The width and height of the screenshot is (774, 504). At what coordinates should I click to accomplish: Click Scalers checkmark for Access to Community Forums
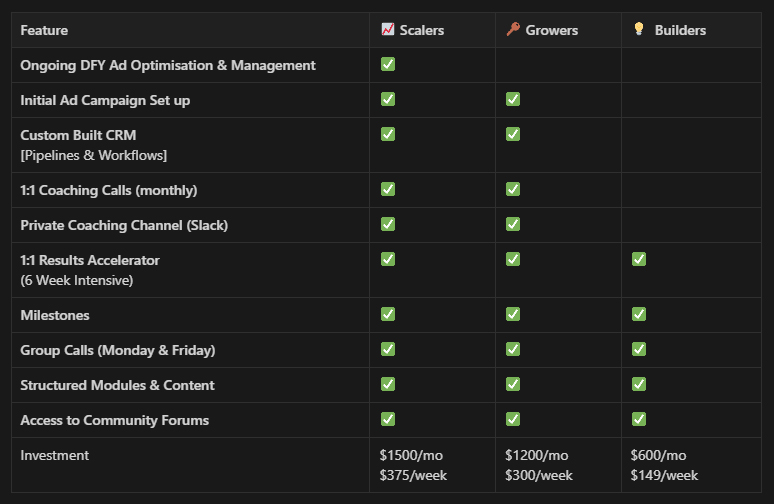coord(388,419)
